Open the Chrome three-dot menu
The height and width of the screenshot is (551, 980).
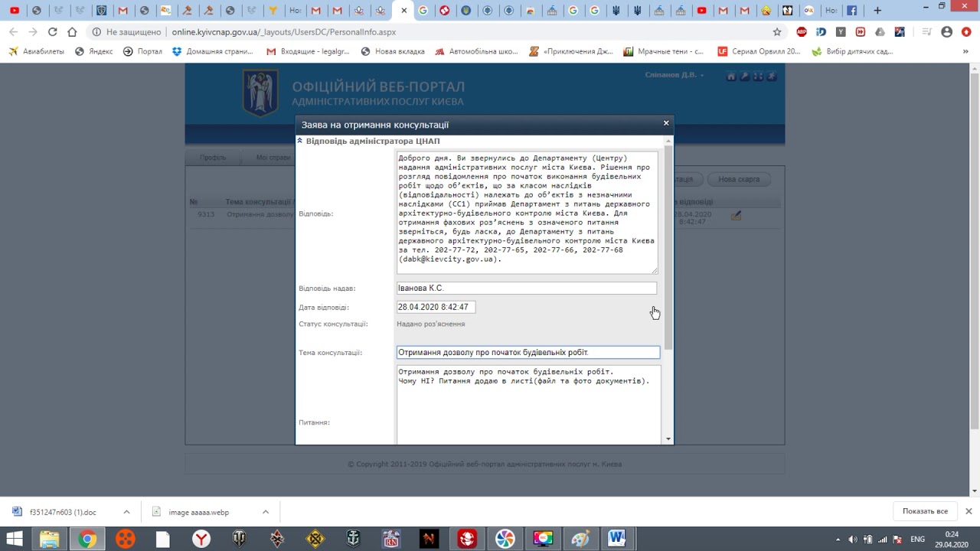click(966, 32)
